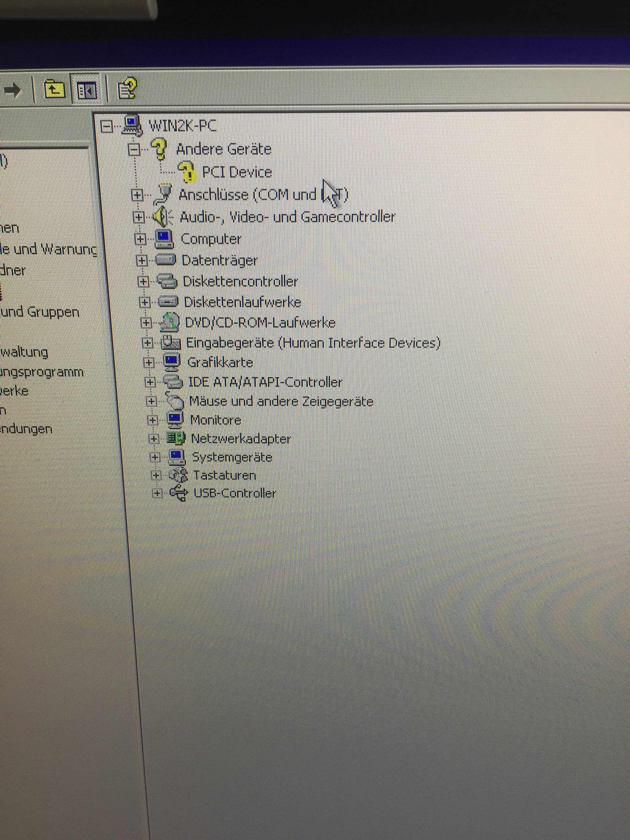Select IDE ATA/ATAPI-Controller entry
The width and height of the screenshot is (630, 840).
[265, 382]
